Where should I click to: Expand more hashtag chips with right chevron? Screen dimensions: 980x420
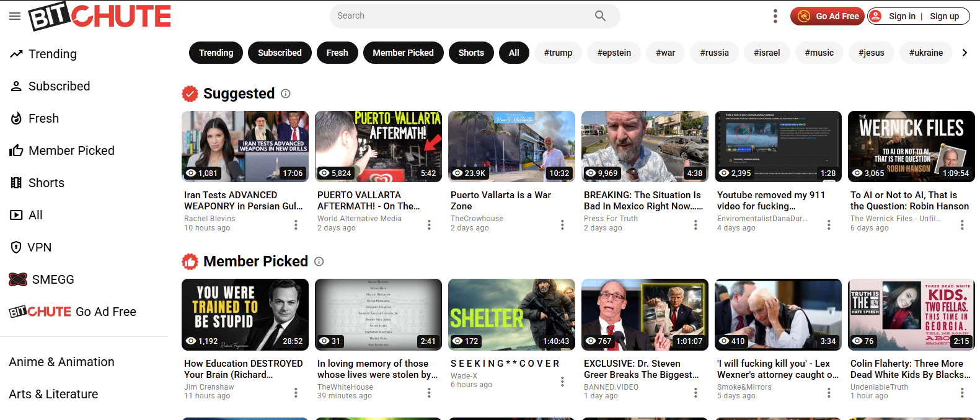[x=965, y=53]
